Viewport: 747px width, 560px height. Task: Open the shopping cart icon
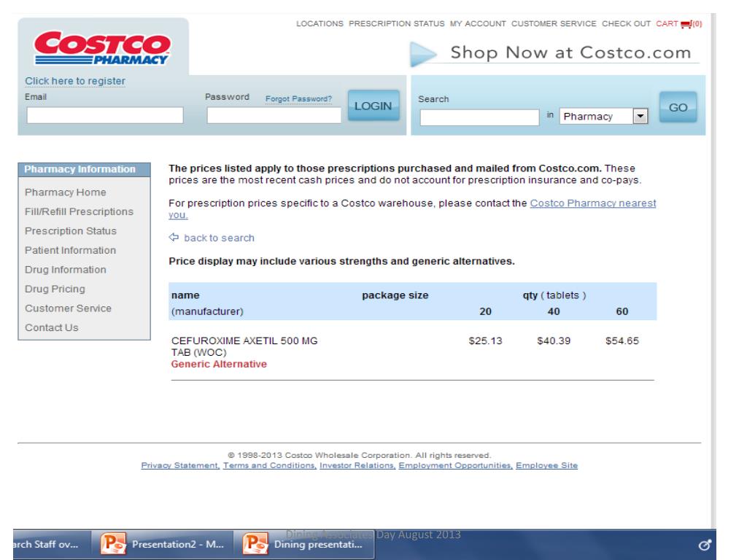[686, 24]
